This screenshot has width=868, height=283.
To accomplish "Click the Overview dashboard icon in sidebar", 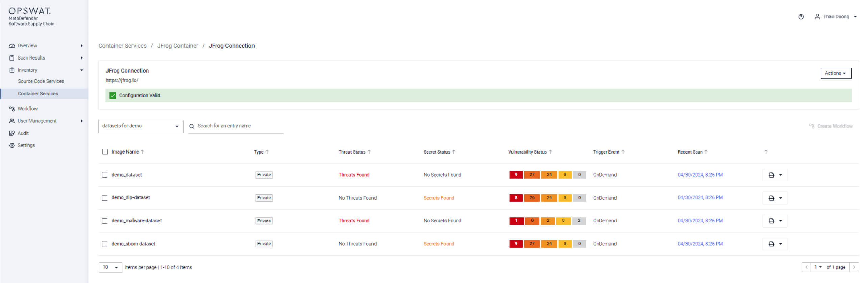I will tap(12, 46).
